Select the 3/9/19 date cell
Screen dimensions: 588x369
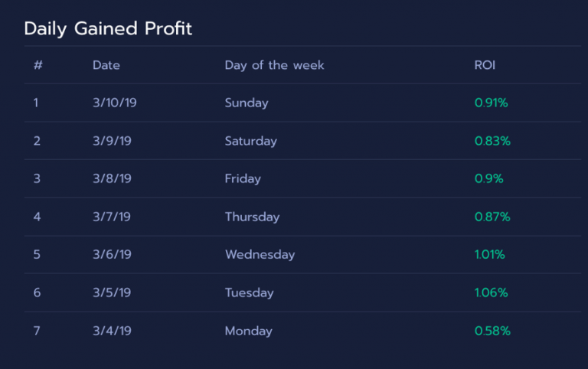112,141
